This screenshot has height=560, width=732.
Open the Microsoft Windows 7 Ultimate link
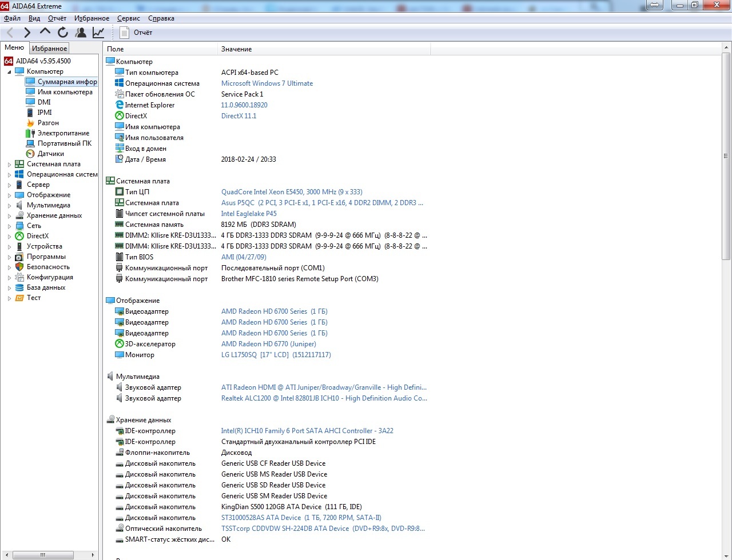(267, 83)
